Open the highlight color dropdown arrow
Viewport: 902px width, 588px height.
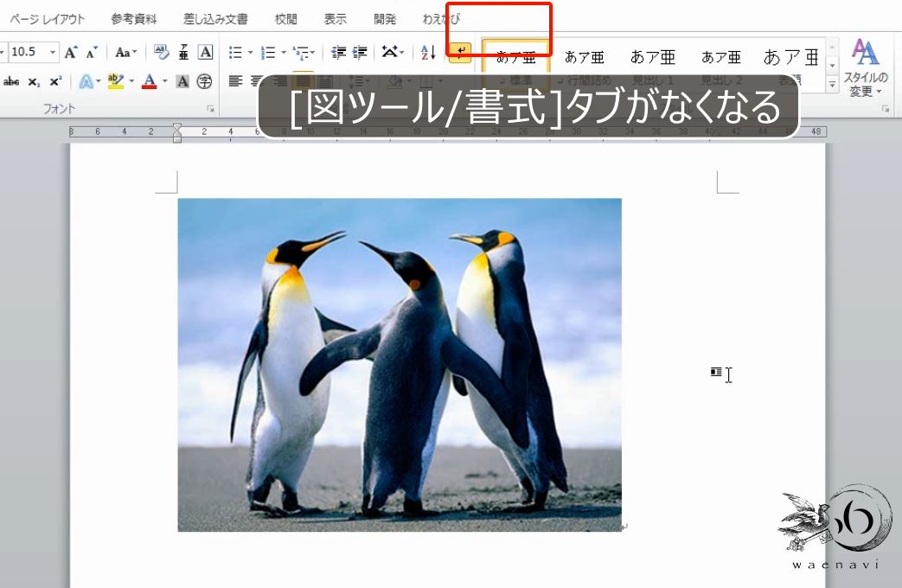(131, 81)
